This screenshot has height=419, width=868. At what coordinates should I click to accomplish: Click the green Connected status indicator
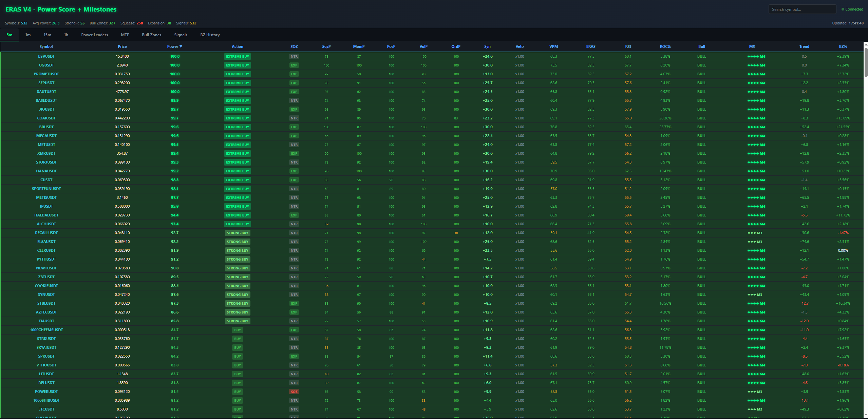coord(852,9)
